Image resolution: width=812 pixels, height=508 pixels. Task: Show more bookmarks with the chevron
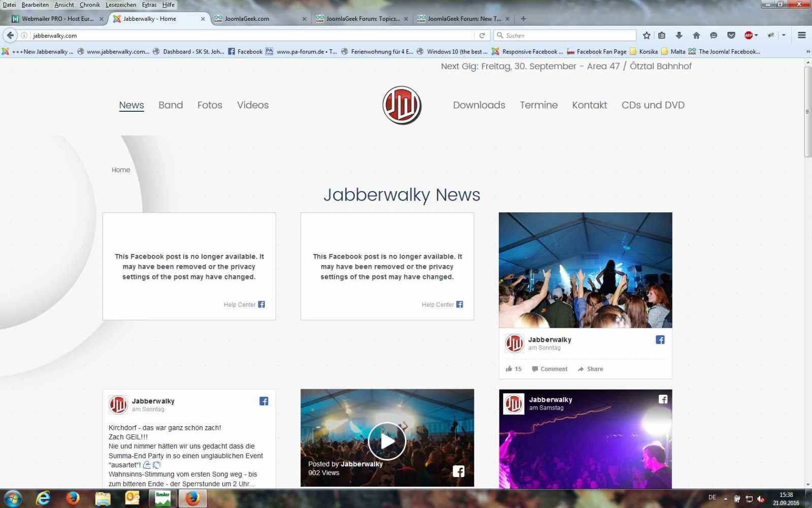(807, 51)
